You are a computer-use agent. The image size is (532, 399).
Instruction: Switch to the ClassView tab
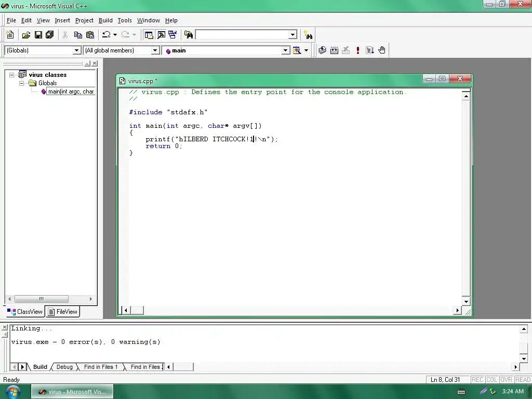click(25, 312)
